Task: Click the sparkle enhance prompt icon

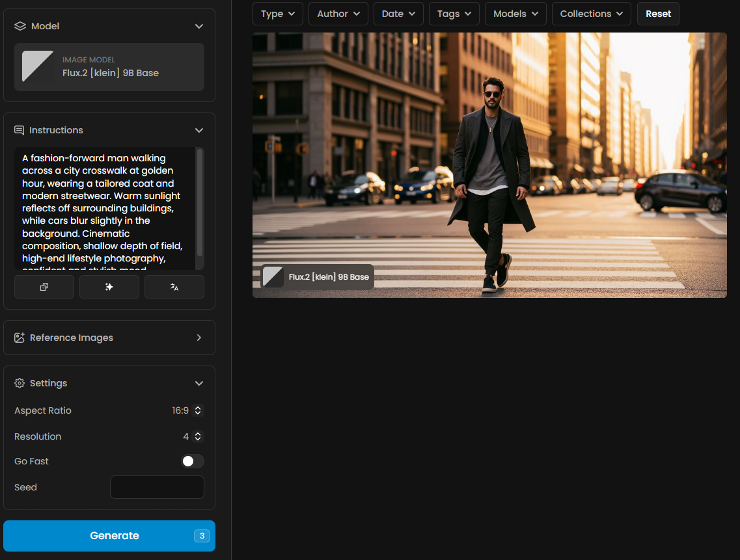Action: 109,287
